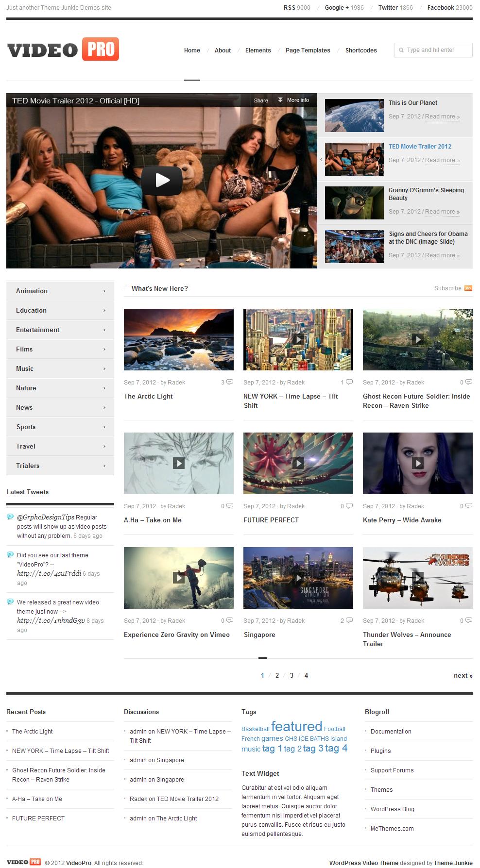Click the More info arrow icon
The image size is (480, 868).
[280, 100]
